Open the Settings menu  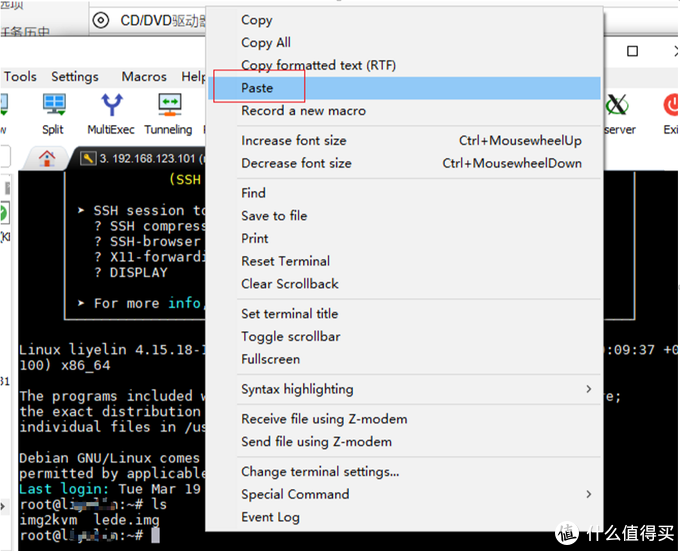pyautogui.click(x=75, y=77)
